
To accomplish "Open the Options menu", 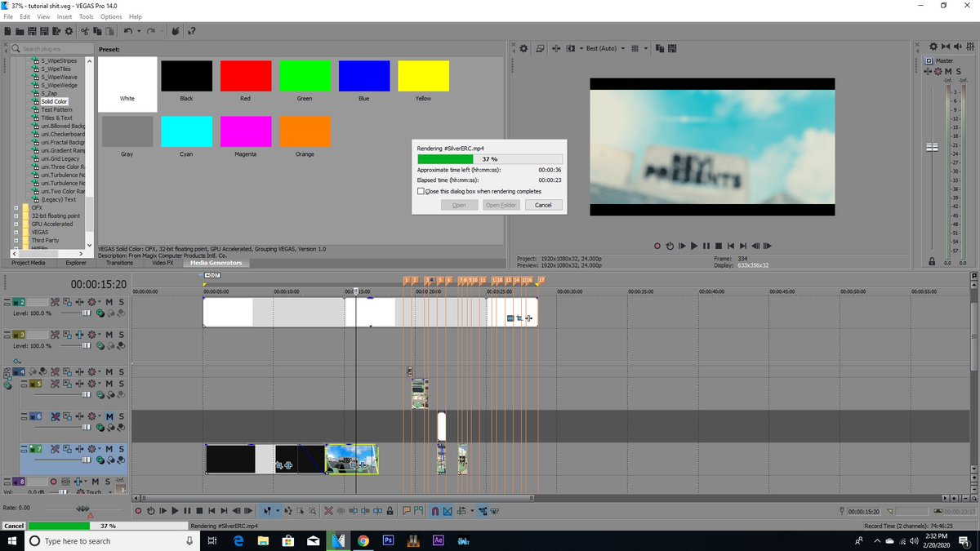I will tap(111, 16).
